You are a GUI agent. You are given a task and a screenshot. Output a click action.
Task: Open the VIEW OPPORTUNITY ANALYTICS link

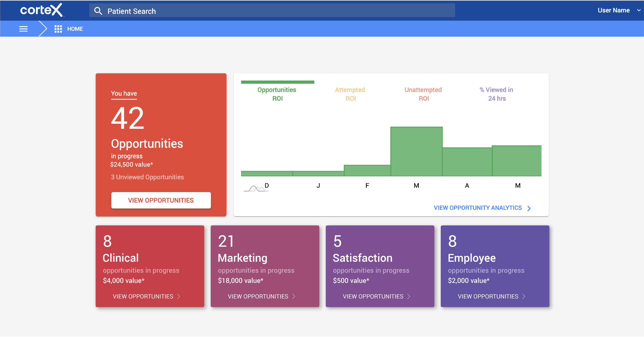click(478, 208)
